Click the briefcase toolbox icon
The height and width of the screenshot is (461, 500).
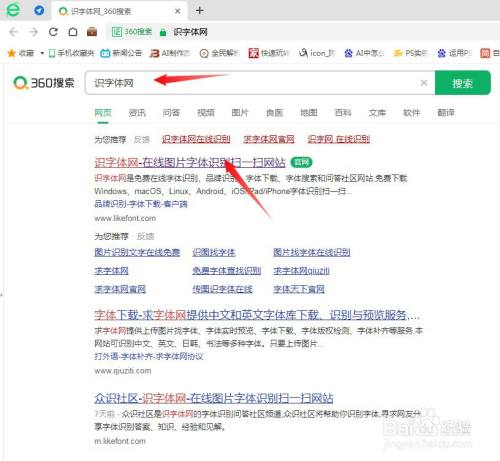point(92,32)
